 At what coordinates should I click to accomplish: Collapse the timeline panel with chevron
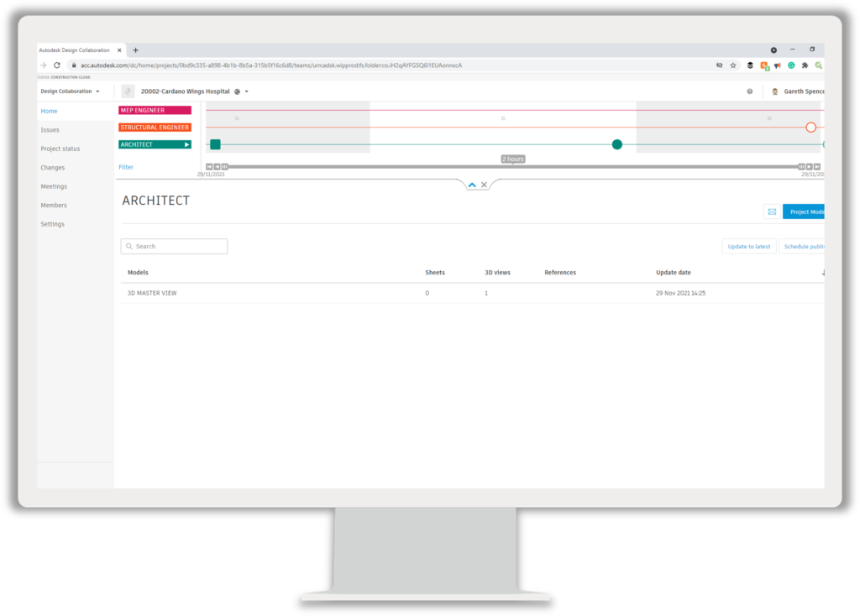pyautogui.click(x=472, y=185)
